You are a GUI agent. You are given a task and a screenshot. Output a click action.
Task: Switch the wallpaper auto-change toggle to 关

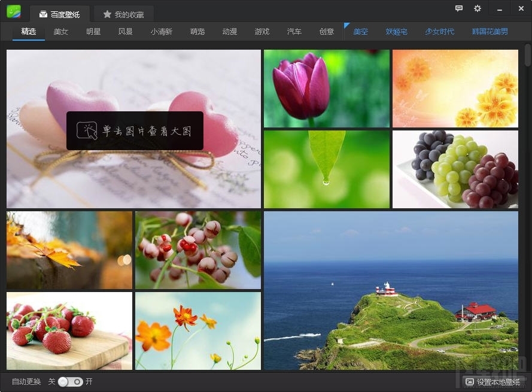pyautogui.click(x=64, y=381)
